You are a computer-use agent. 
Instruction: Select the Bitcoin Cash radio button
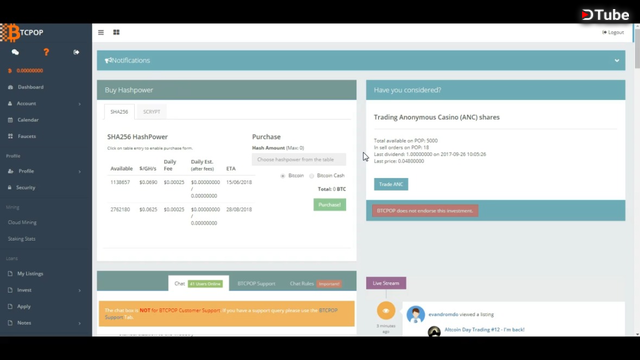[311, 176]
